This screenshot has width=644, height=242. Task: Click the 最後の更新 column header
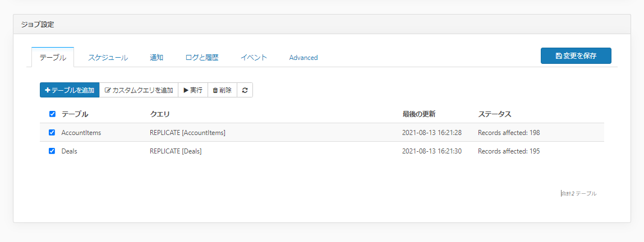click(x=419, y=114)
